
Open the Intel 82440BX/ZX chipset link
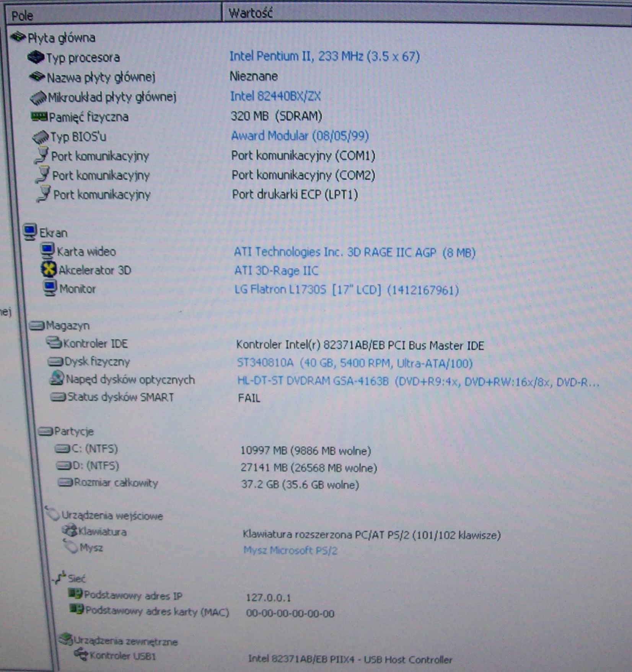[275, 96]
